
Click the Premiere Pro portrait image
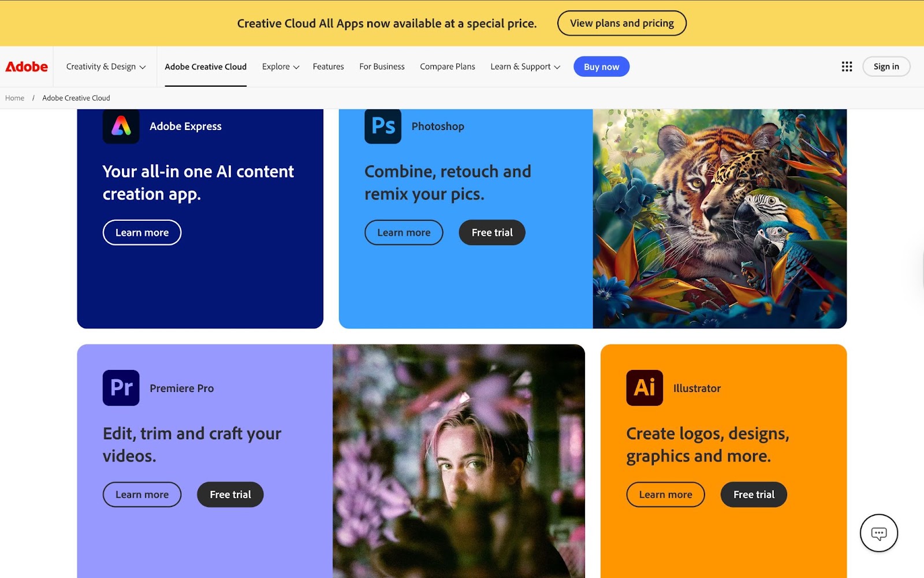(x=459, y=461)
